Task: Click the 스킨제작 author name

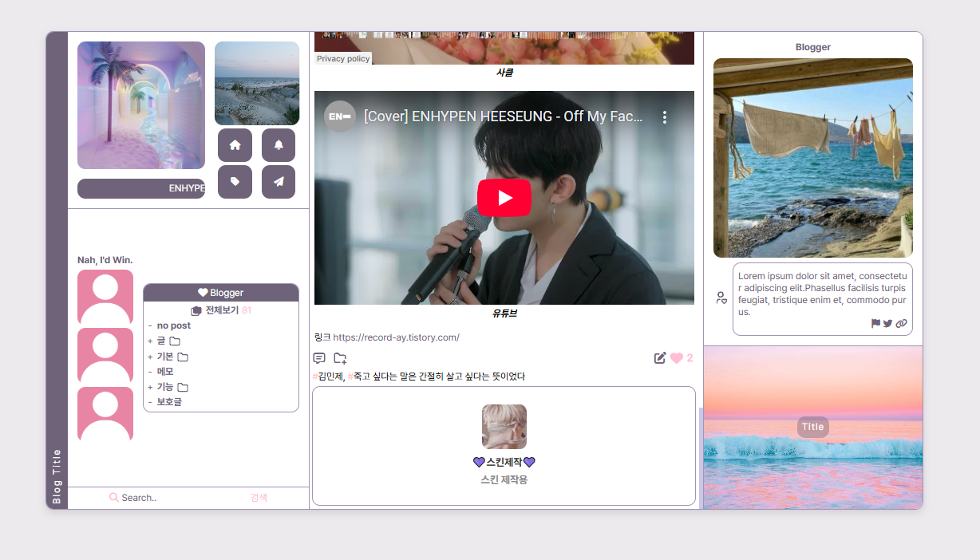Action: tap(504, 462)
